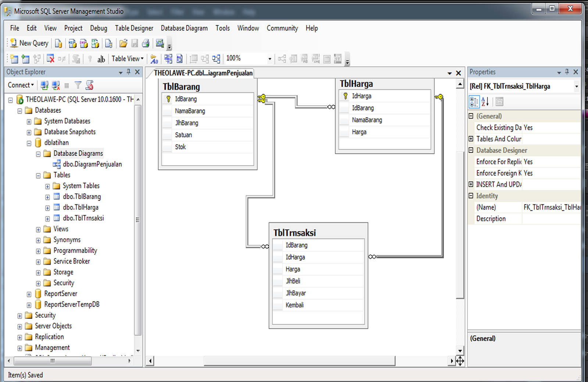Open the Community menu
Image resolution: width=588 pixels, height=382 pixels.
click(x=282, y=28)
